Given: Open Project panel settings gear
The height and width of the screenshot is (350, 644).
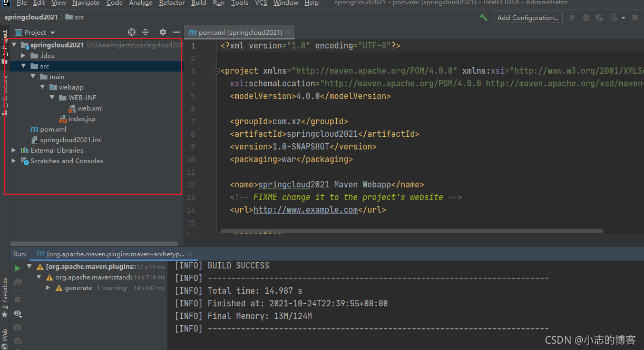Looking at the screenshot, I should [x=163, y=32].
